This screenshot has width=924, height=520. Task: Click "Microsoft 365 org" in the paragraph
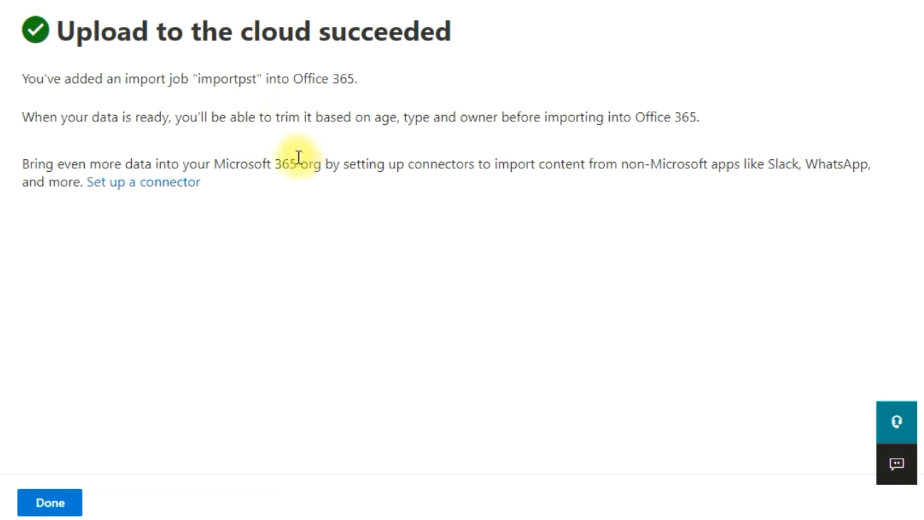pyautogui.click(x=267, y=164)
